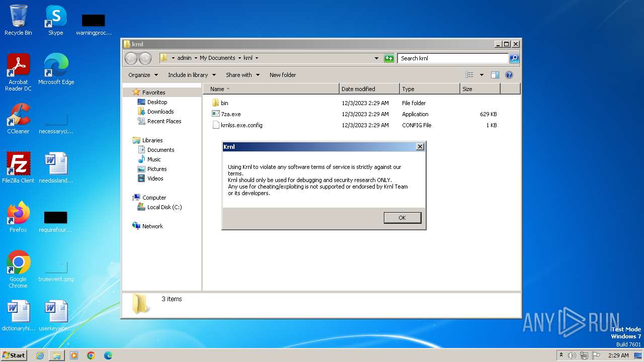This screenshot has width=644, height=362.
Task: Expand address bar history dropdown
Action: coord(376,58)
